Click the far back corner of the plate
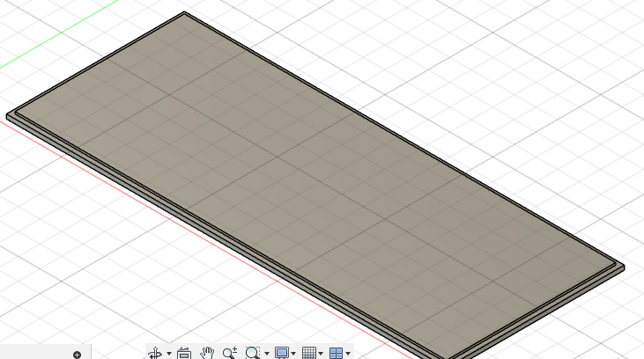This screenshot has height=359, width=644. click(184, 13)
